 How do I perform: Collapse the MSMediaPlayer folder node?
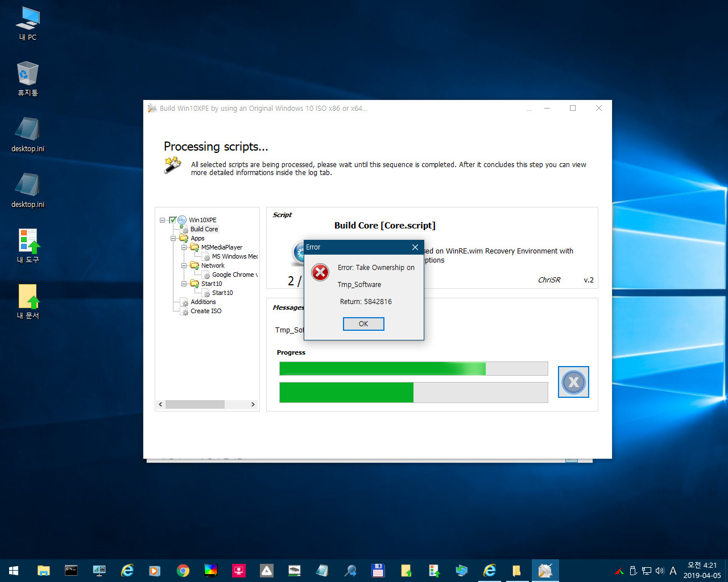pyautogui.click(x=184, y=247)
